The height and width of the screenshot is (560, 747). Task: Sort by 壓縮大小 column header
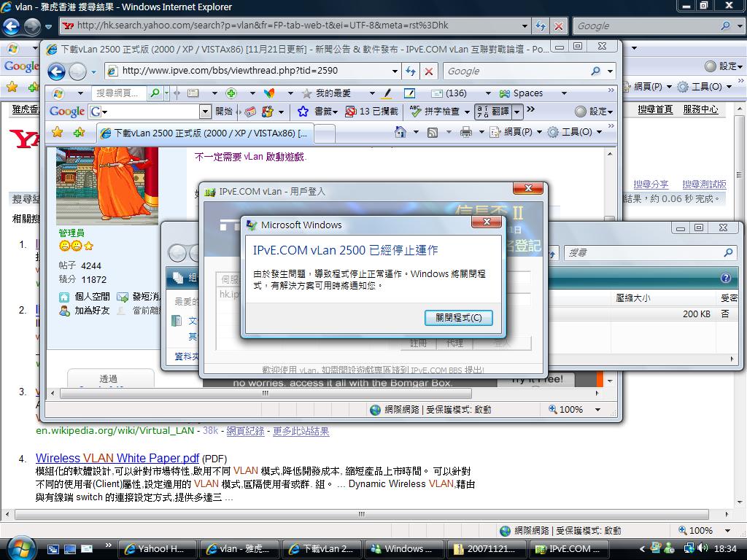pyautogui.click(x=632, y=298)
